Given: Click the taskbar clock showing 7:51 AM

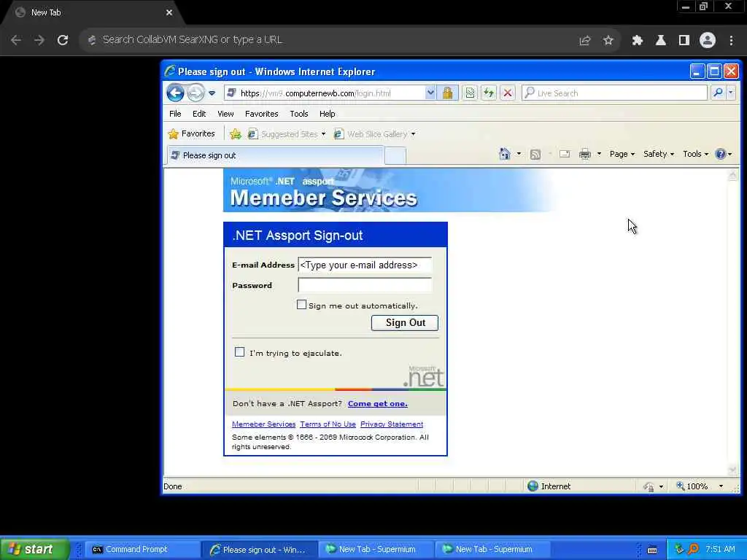Looking at the screenshot, I should click(x=720, y=549).
